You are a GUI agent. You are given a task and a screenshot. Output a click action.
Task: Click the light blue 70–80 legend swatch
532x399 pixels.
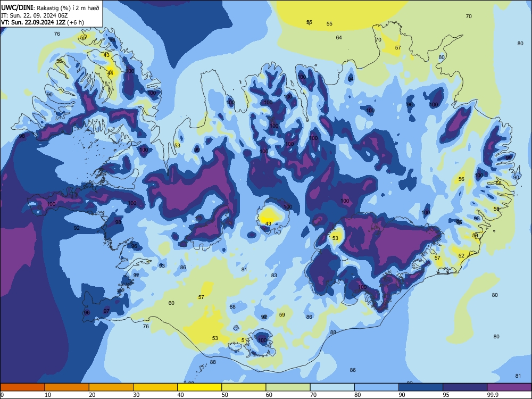pyautogui.click(x=332, y=387)
